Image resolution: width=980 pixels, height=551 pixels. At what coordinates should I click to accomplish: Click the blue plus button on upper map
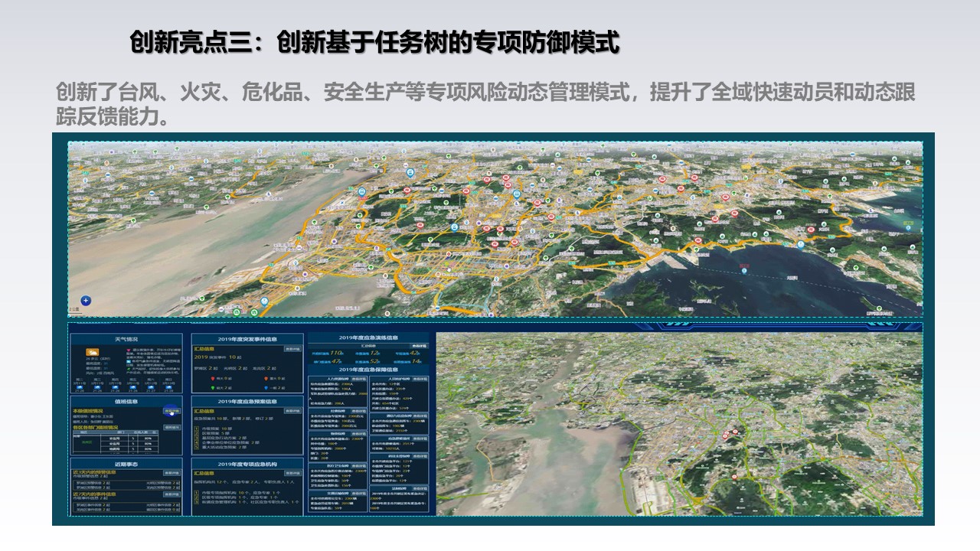pyautogui.click(x=86, y=300)
